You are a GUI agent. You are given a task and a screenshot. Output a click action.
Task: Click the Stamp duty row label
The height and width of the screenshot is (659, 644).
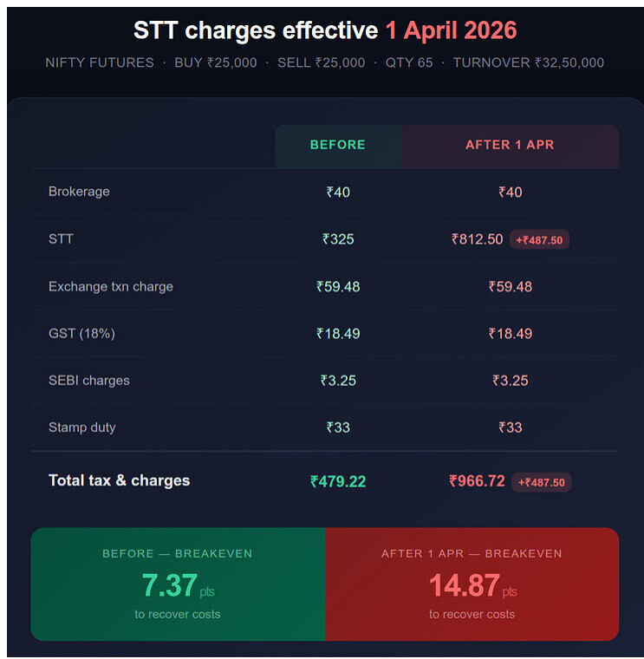[81, 427]
